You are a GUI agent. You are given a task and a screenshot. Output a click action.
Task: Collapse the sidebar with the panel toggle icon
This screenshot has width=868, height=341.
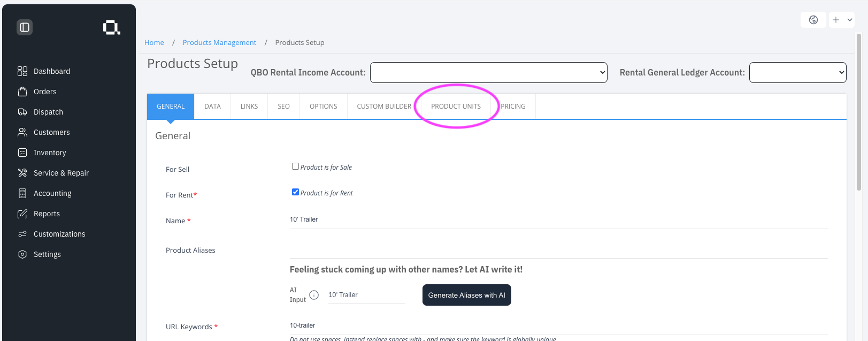tap(25, 27)
